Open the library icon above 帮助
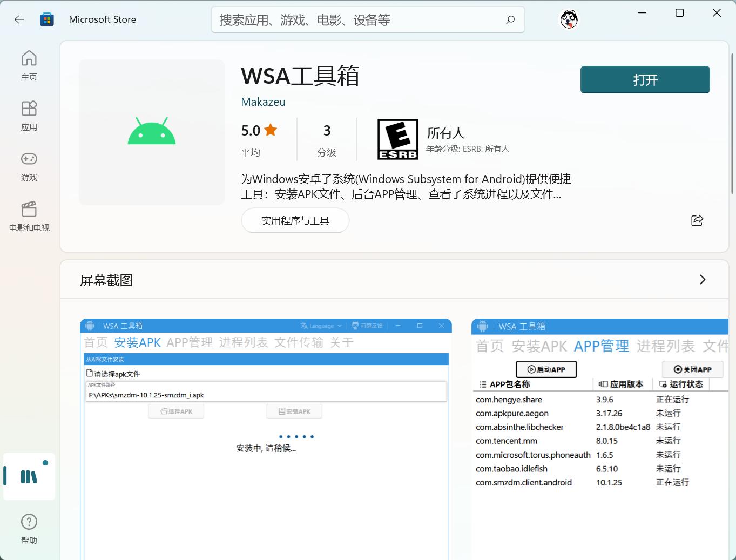This screenshot has width=736, height=560. click(29, 476)
